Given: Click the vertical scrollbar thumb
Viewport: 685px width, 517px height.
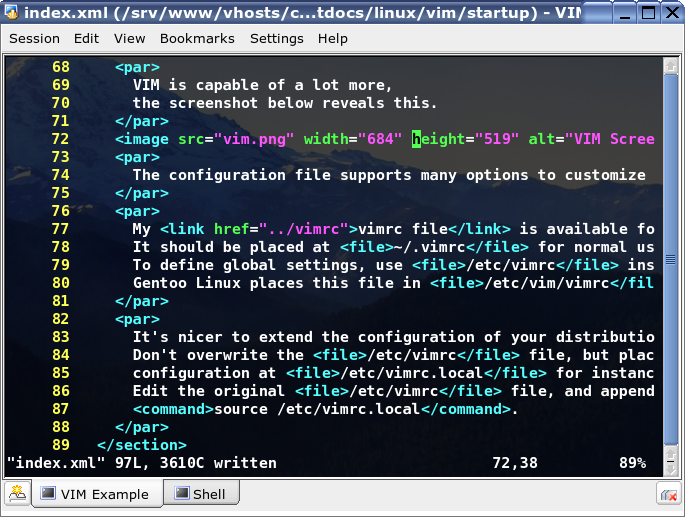Looking at the screenshot, I should click(671, 260).
